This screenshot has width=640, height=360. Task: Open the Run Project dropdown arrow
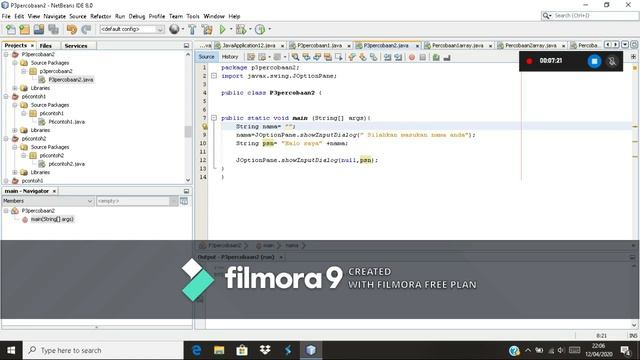[x=231, y=29]
